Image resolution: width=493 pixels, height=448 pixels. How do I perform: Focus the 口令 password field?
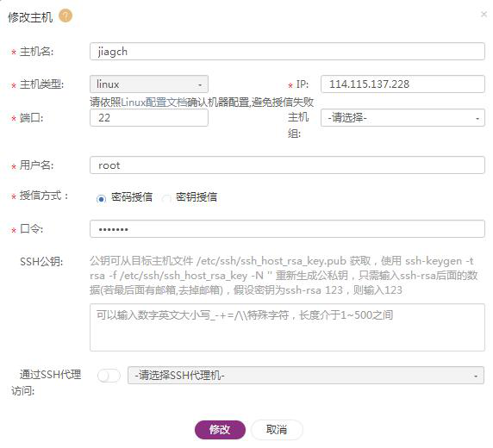(287, 229)
